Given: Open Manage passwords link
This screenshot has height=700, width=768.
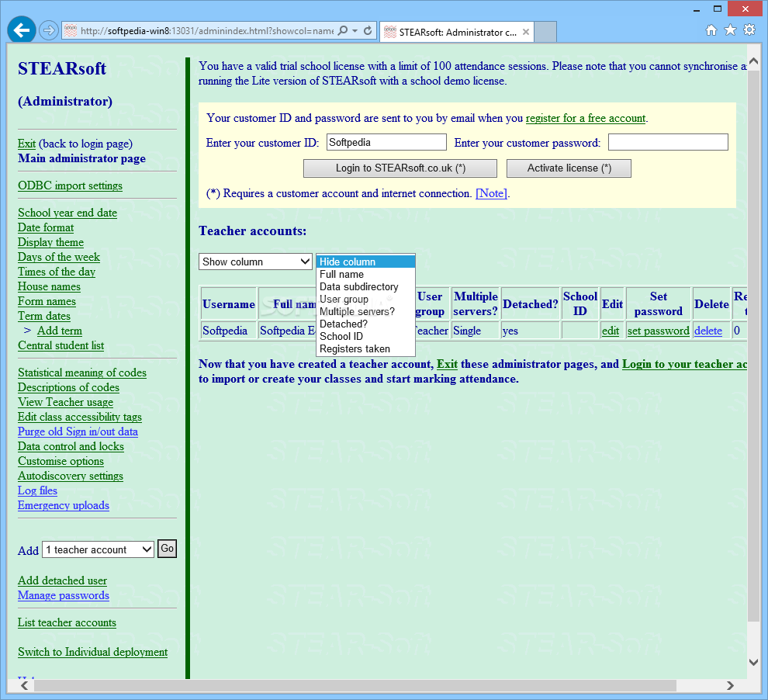Looking at the screenshot, I should (64, 595).
